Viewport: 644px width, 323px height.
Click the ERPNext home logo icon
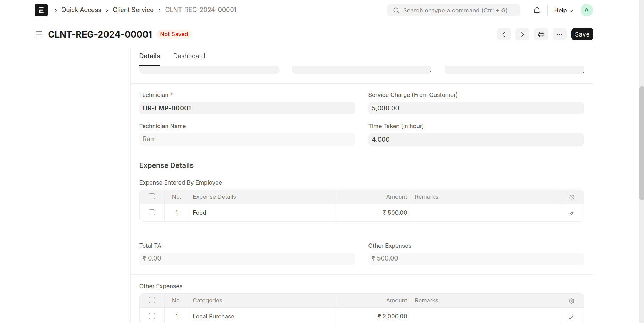[x=41, y=10]
